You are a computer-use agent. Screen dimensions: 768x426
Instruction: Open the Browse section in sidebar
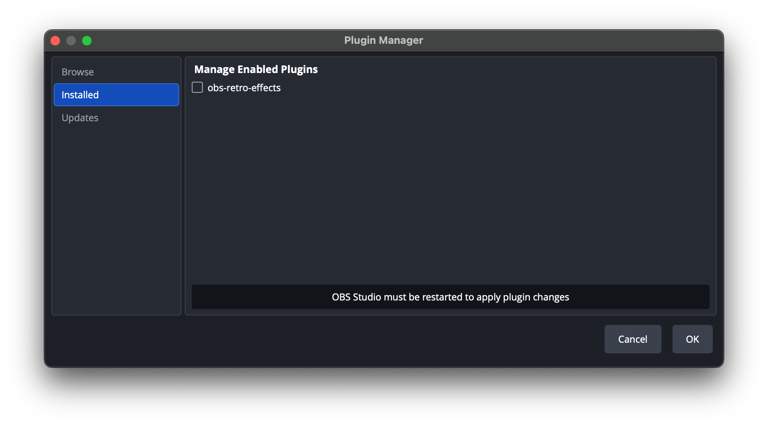click(x=78, y=72)
